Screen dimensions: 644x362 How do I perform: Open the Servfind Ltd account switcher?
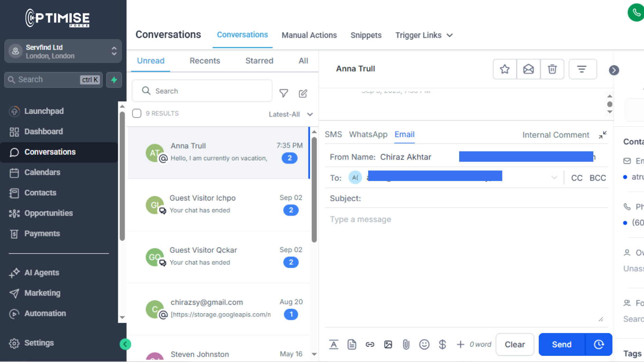click(63, 51)
